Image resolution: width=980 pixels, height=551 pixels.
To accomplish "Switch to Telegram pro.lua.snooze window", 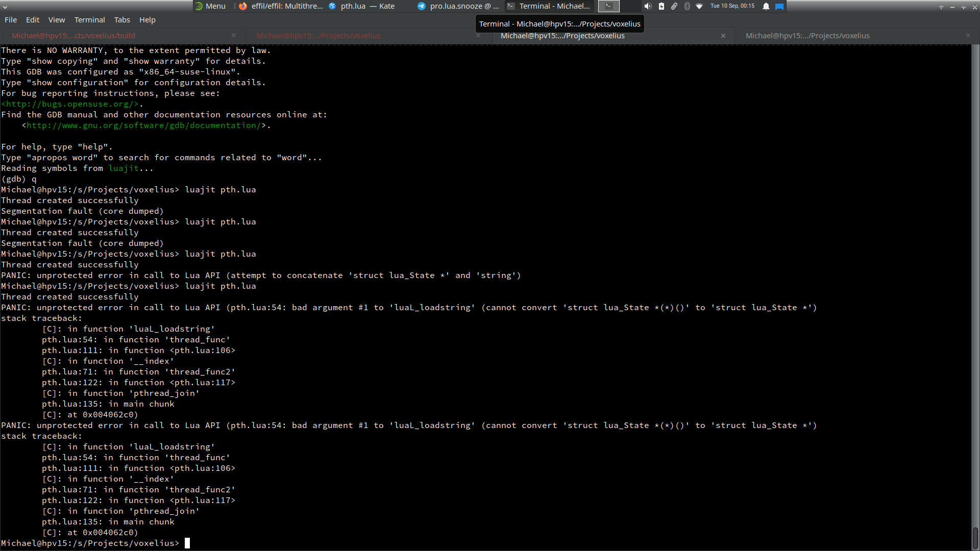I will click(x=458, y=6).
